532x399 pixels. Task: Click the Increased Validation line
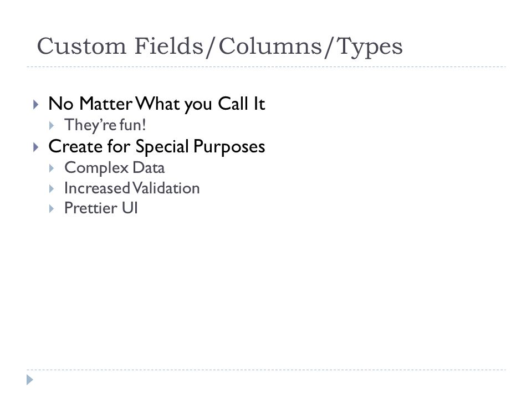(132, 188)
